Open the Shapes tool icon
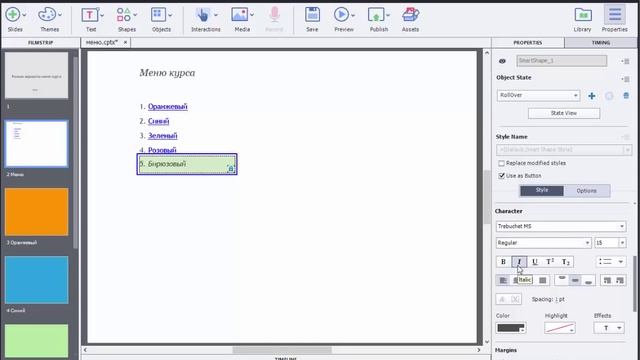The image size is (640, 360). (x=124, y=15)
